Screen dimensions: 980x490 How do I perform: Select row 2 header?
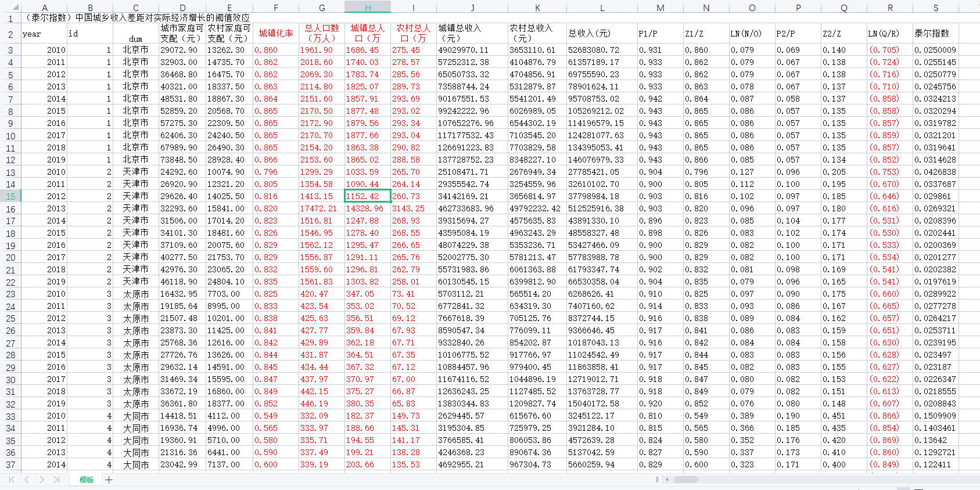[x=10, y=34]
